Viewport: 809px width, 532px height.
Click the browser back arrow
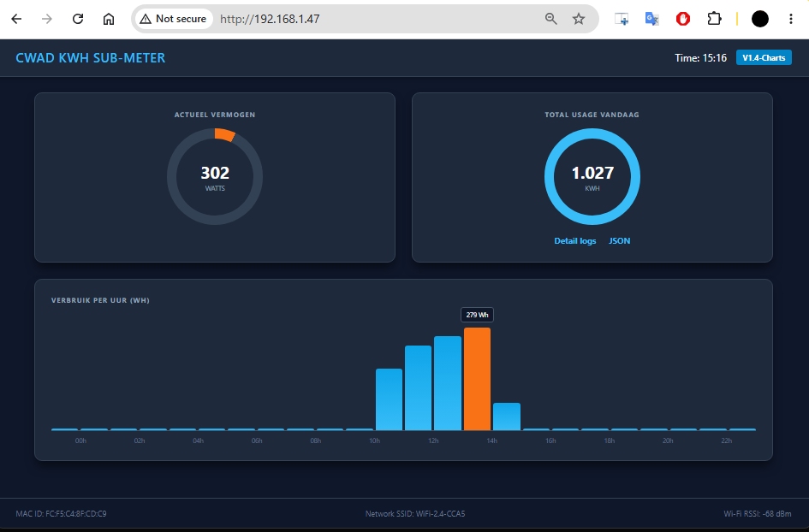[16, 19]
